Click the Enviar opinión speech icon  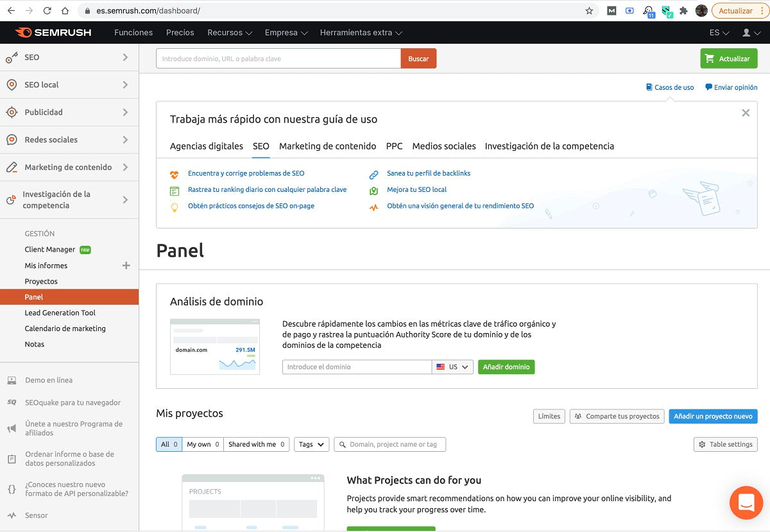[x=708, y=87]
